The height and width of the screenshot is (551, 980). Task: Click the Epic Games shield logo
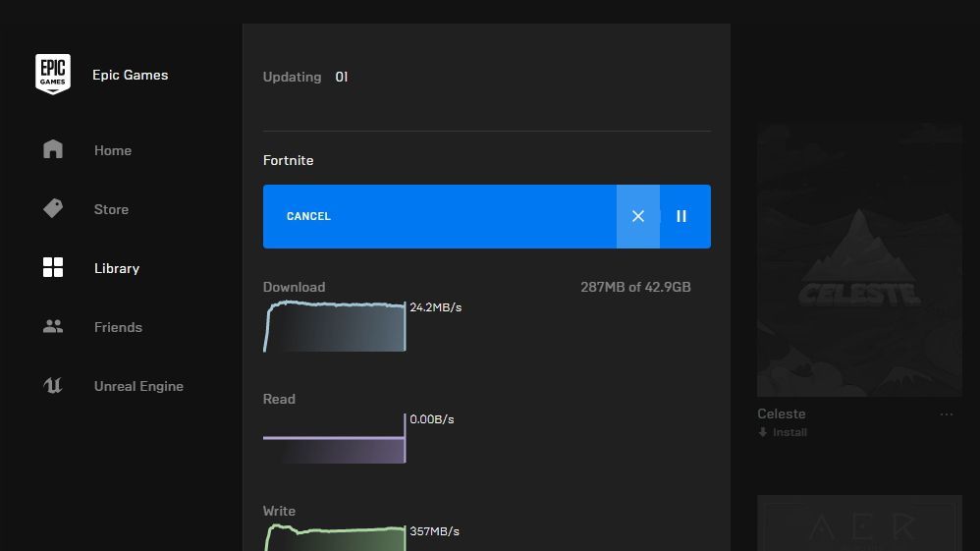[52, 74]
